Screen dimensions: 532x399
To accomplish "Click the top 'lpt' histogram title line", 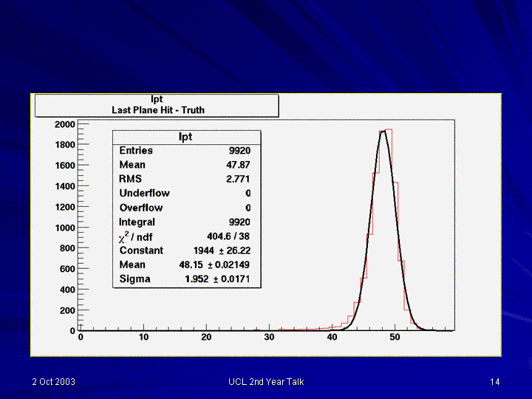I will tap(157, 99).
